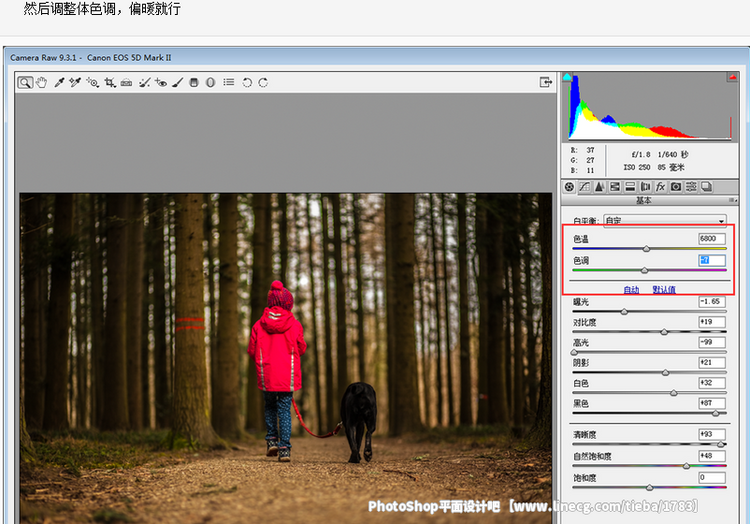Select the Hand tool
750x524 pixels.
[42, 83]
